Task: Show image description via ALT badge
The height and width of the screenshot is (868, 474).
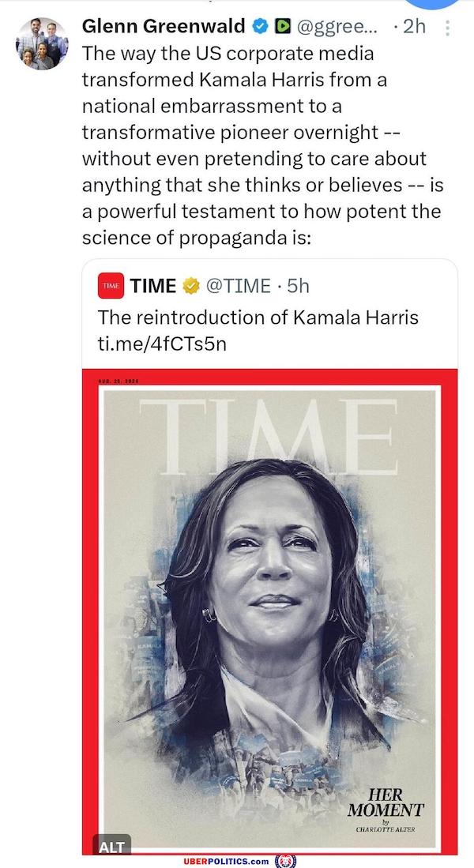Action: click(111, 847)
